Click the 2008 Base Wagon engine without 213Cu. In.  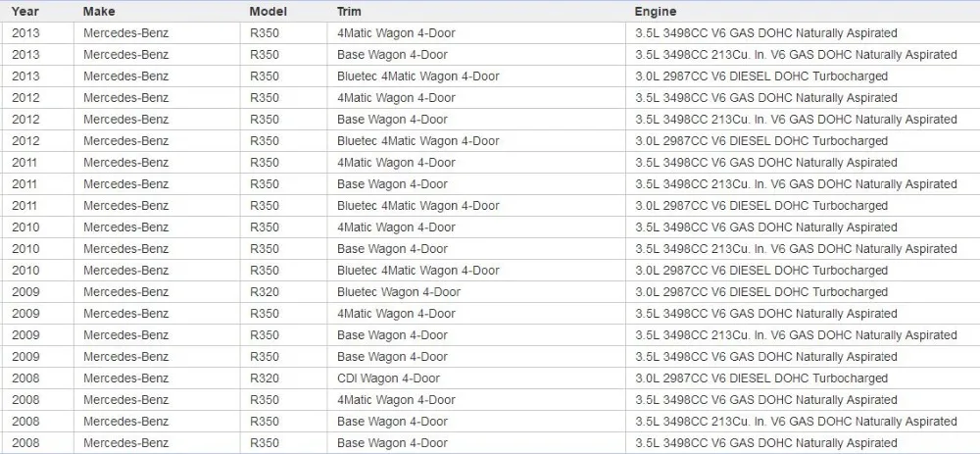pos(803,443)
